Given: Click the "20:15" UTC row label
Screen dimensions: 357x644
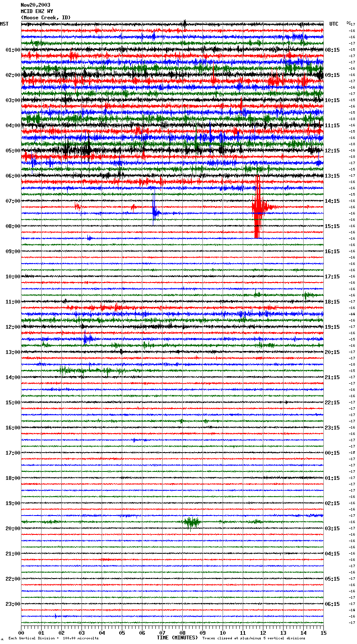Looking at the screenshot, I should coord(332,352).
